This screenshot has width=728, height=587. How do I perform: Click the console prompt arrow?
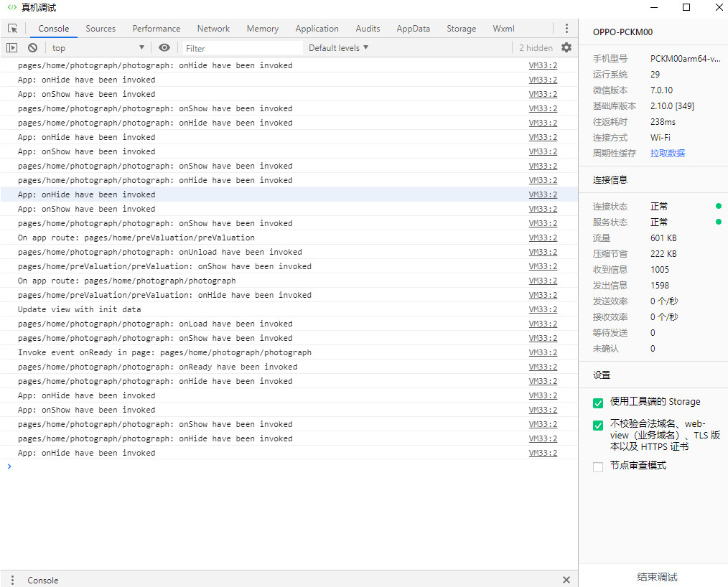(9, 466)
